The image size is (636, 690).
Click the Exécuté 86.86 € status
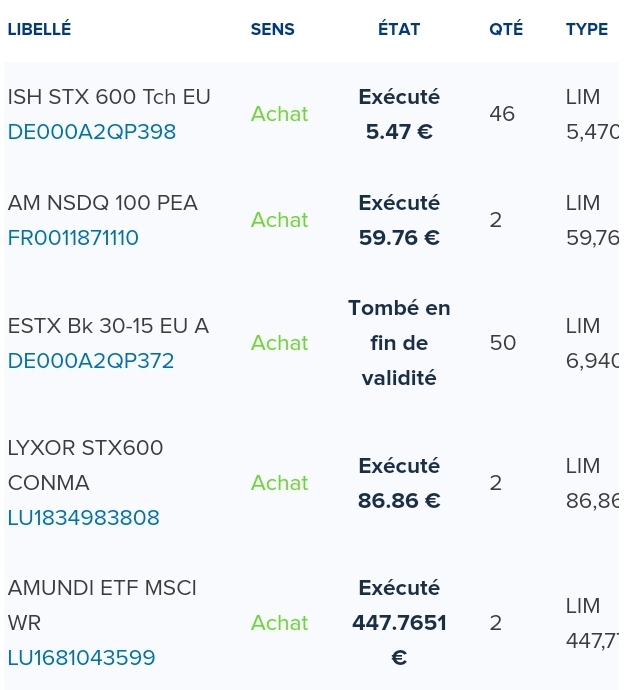[399, 483]
